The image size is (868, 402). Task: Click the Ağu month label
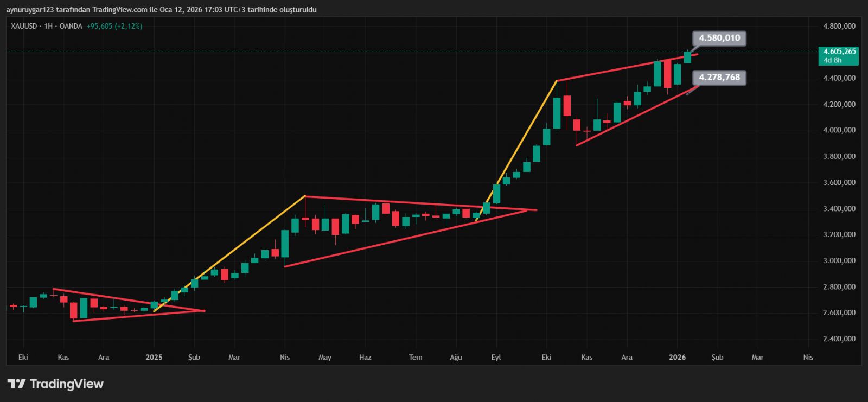click(456, 357)
